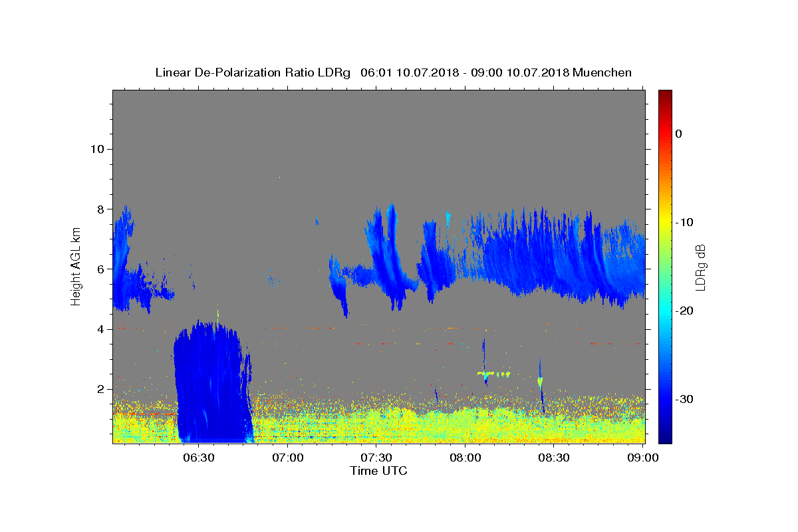
Task: Click the plot title 'Linear De-Polarization Ratio LDRg'
Action: [253, 72]
